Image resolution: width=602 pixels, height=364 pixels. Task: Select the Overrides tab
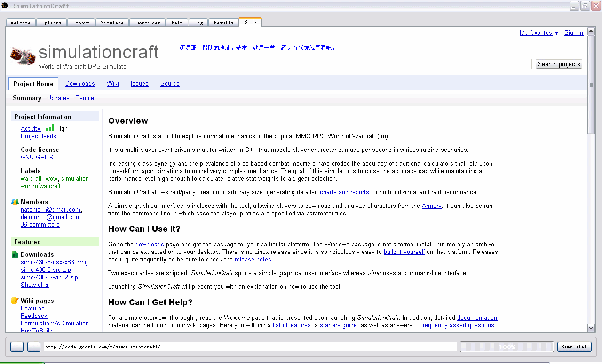tap(147, 23)
